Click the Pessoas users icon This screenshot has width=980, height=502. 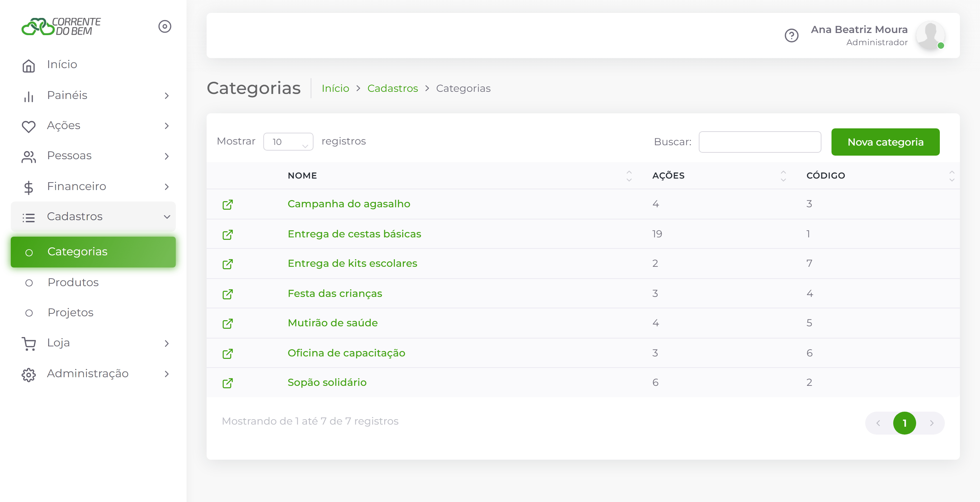pos(29,156)
